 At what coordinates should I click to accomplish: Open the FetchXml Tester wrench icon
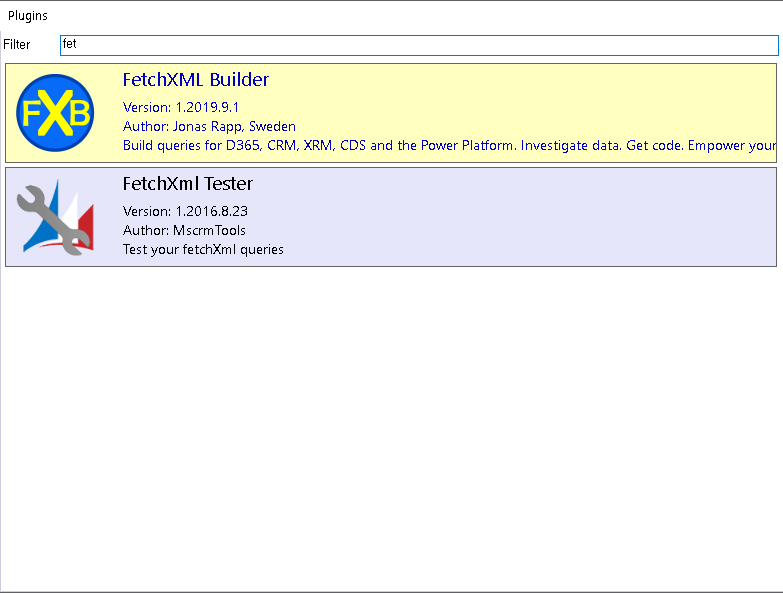tap(55, 217)
